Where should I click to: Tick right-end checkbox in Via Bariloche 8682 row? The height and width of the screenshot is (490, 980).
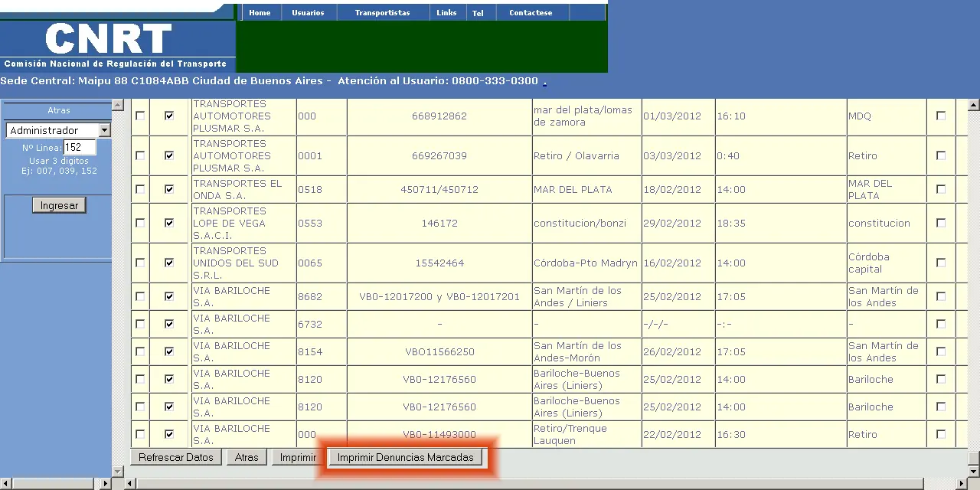[x=941, y=296]
